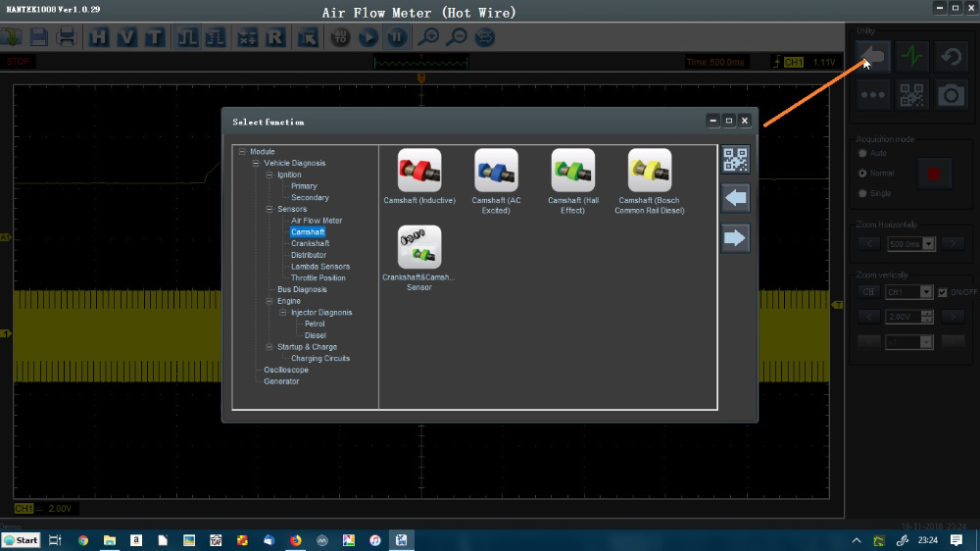This screenshot has width=980, height=551.
Task: Click the swap arrows icon in toolbar
Action: click(484, 37)
